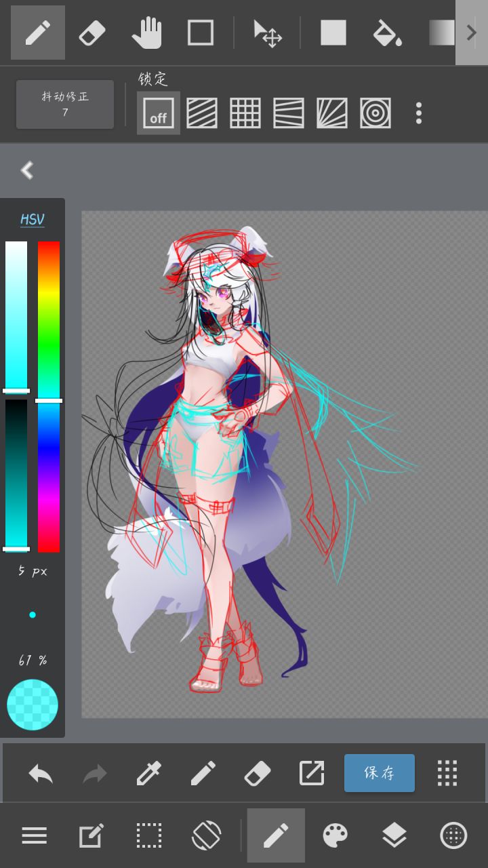Enable the concentric circles snap guide
Screen dimensions: 488x868
[x=375, y=113]
